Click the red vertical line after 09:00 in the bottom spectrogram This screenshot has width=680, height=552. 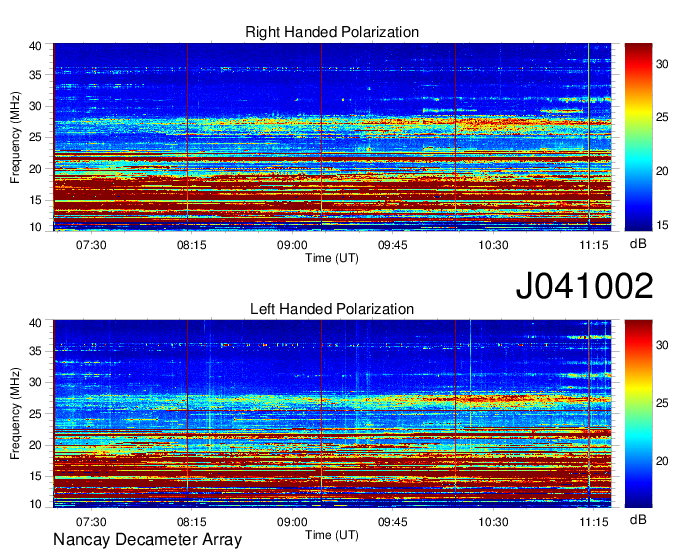321,413
